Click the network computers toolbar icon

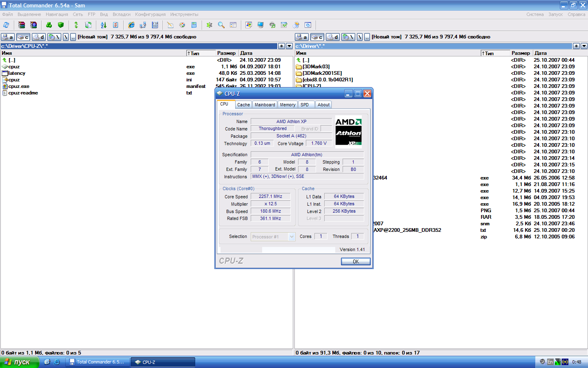[143, 25]
